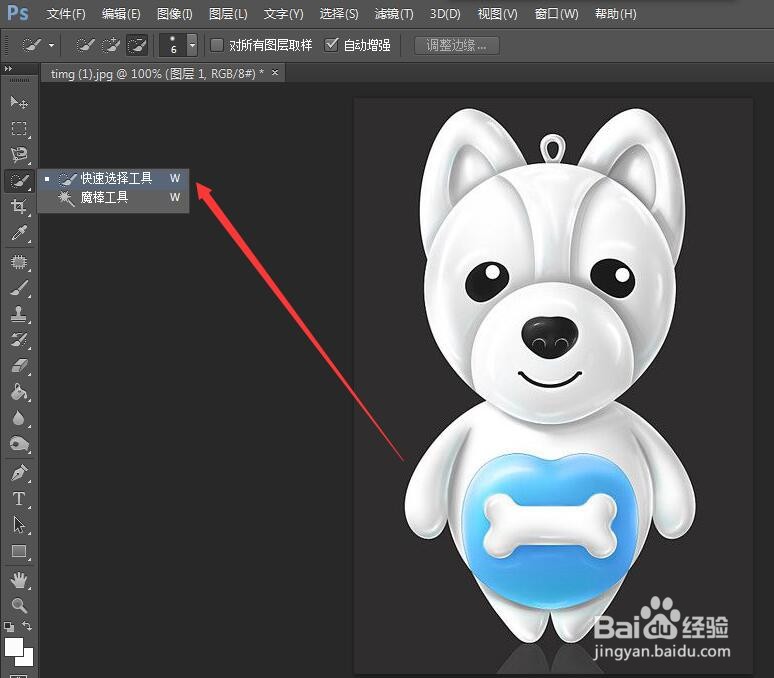Open the 图层(L) menu
Image resolution: width=774 pixels, height=678 pixels.
coord(228,14)
